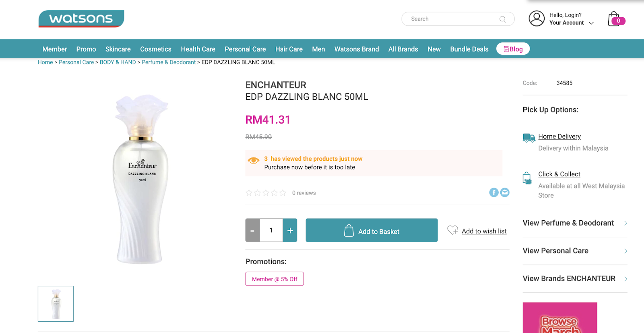Click the Home Delivery truck icon
The width and height of the screenshot is (644, 333).
pos(528,138)
